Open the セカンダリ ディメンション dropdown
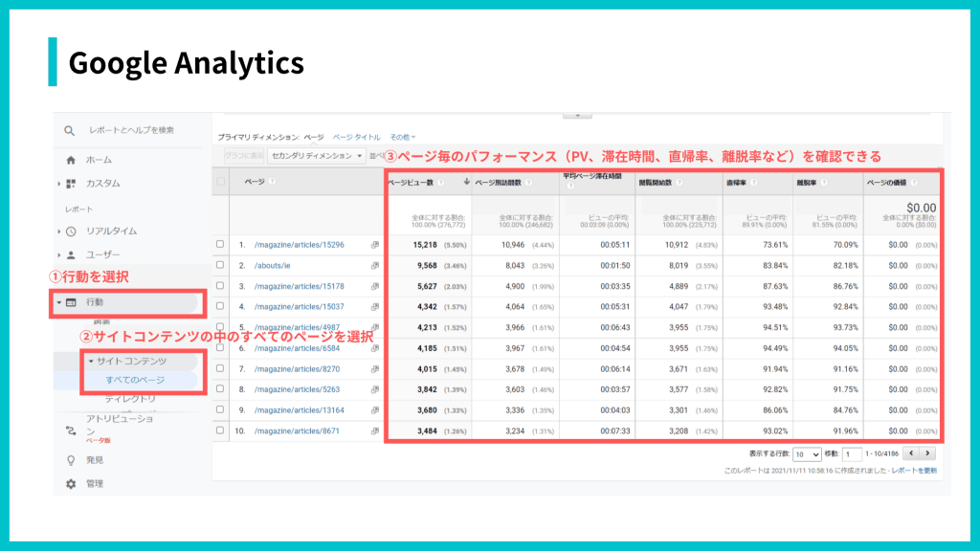Viewport: 980px width, 551px height. tap(316, 156)
